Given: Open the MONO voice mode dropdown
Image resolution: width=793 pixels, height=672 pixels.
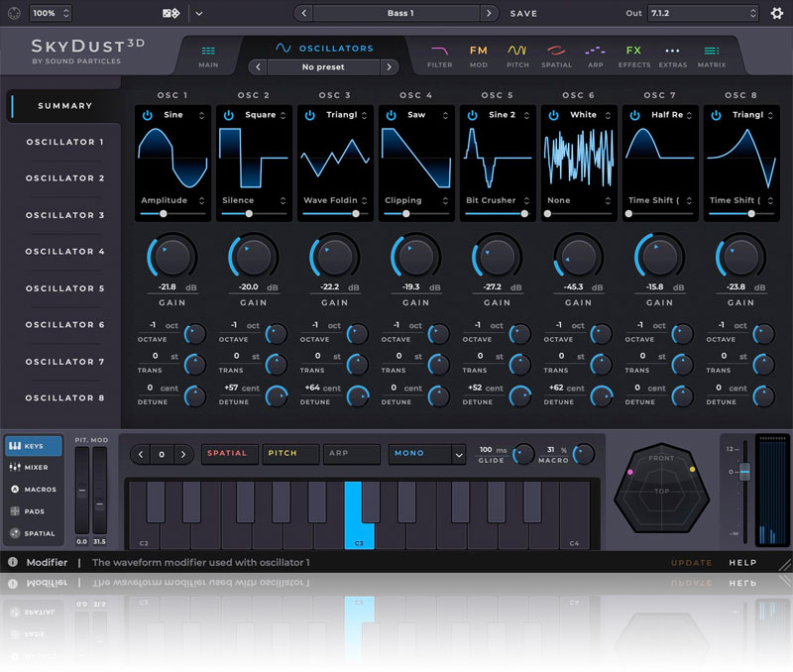Looking at the screenshot, I should (x=426, y=454).
